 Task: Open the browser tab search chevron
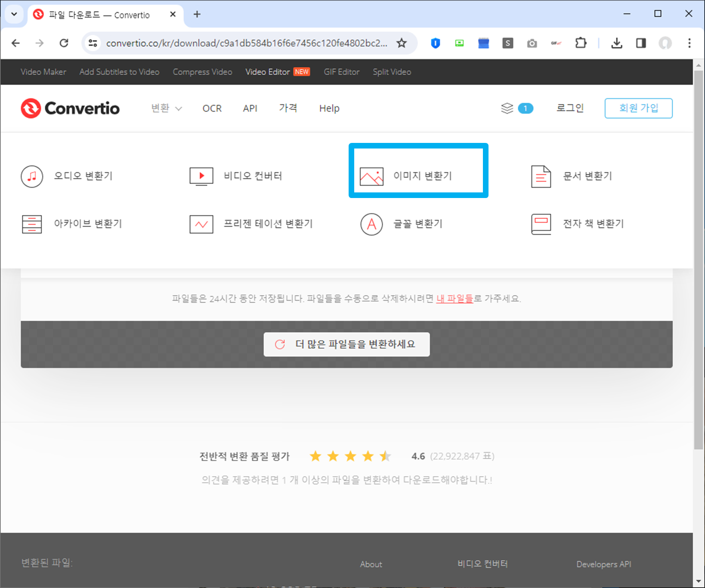pyautogui.click(x=14, y=14)
